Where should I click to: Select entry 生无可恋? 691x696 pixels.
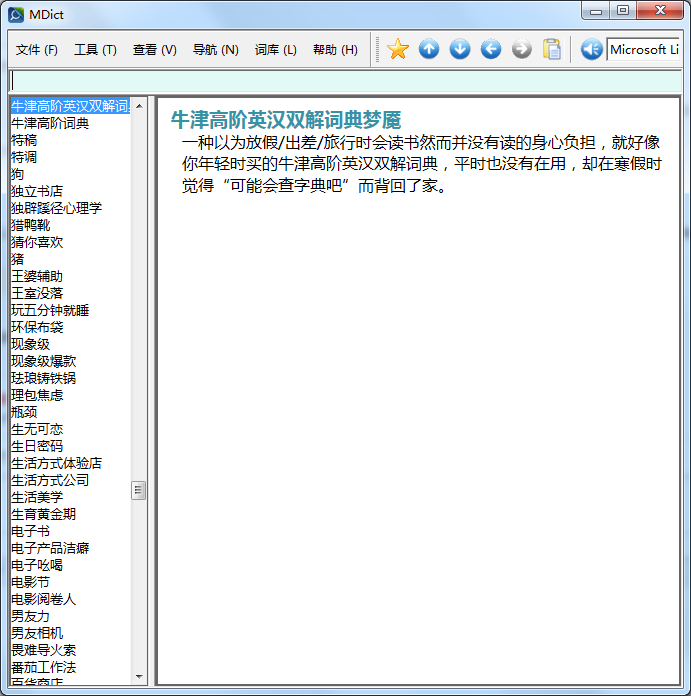pos(37,429)
